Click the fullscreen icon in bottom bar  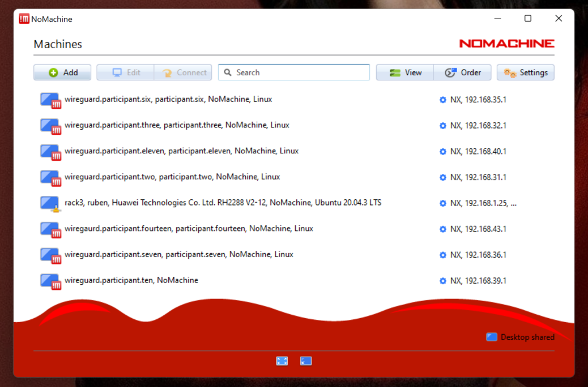[x=282, y=361]
